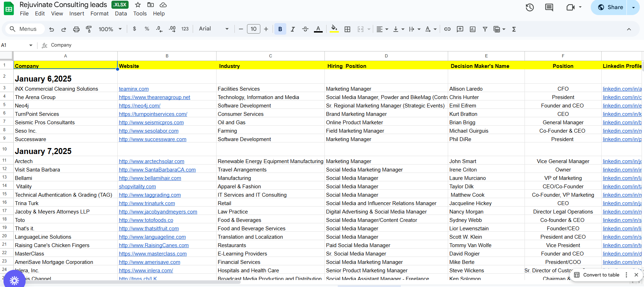Image resolution: width=644 pixels, height=287 pixels.
Task: Click the create filter funnel icon
Action: (485, 29)
